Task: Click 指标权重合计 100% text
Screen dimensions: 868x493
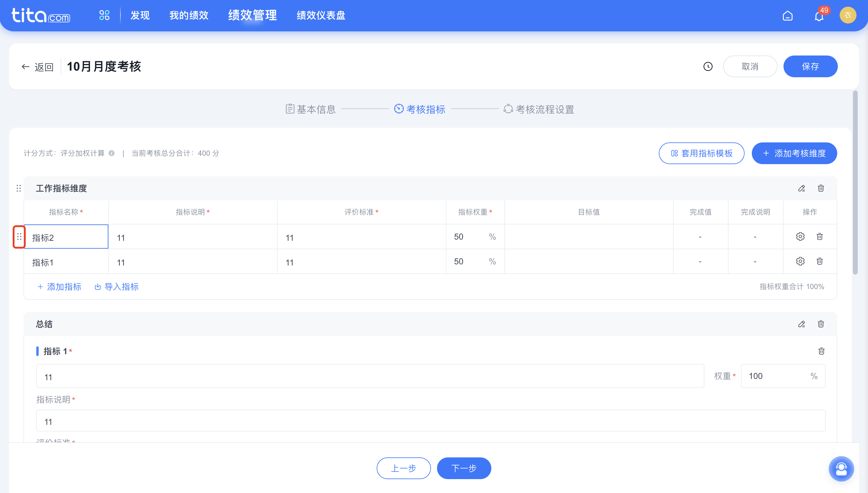Action: pos(791,287)
